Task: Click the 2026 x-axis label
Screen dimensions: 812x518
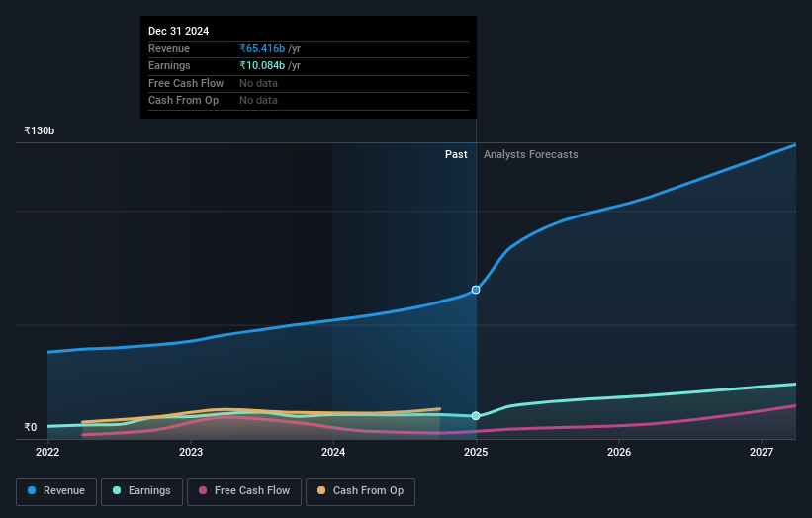Action: point(619,453)
